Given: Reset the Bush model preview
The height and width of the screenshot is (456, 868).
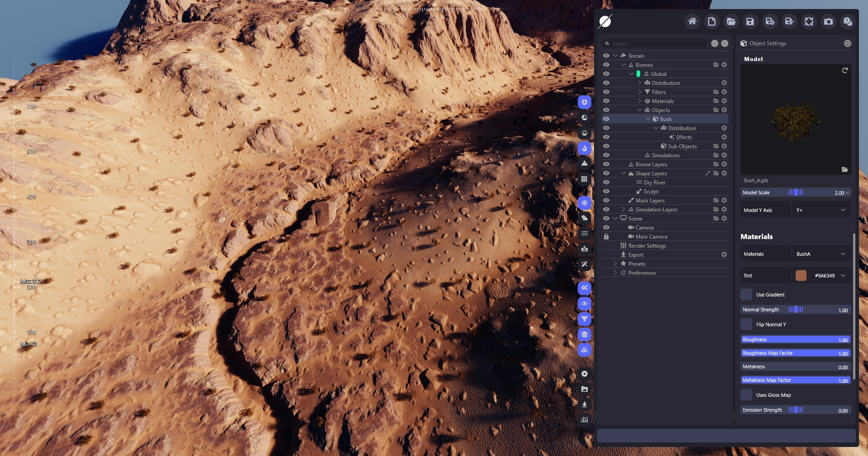Looking at the screenshot, I should [x=844, y=71].
